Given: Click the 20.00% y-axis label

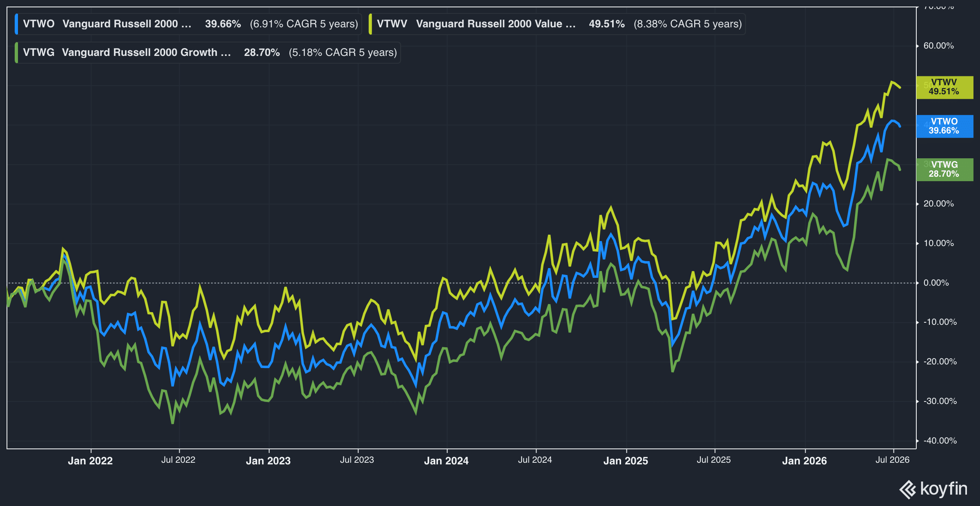Looking at the screenshot, I should tap(939, 204).
